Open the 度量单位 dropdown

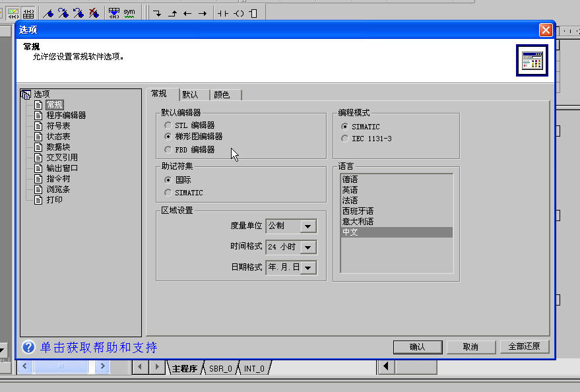[307, 226]
